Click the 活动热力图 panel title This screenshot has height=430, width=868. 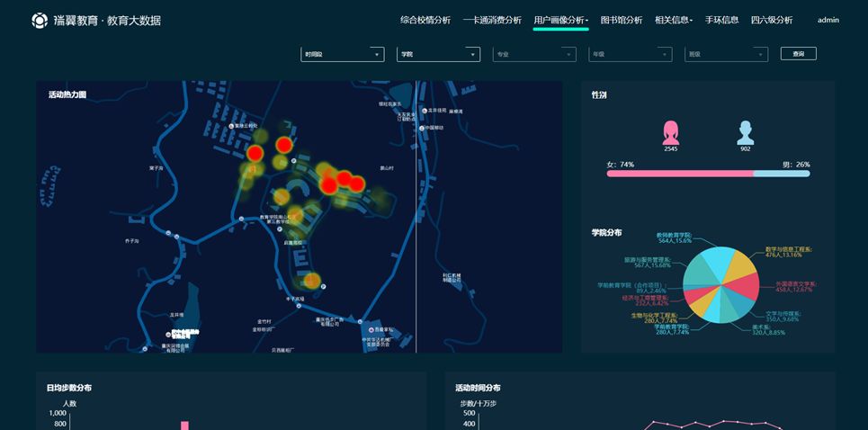pos(67,94)
